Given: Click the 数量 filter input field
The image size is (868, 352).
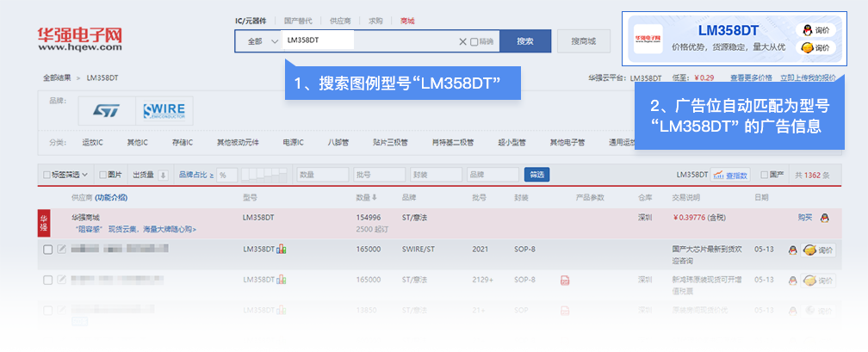Looking at the screenshot, I should click(x=323, y=175).
